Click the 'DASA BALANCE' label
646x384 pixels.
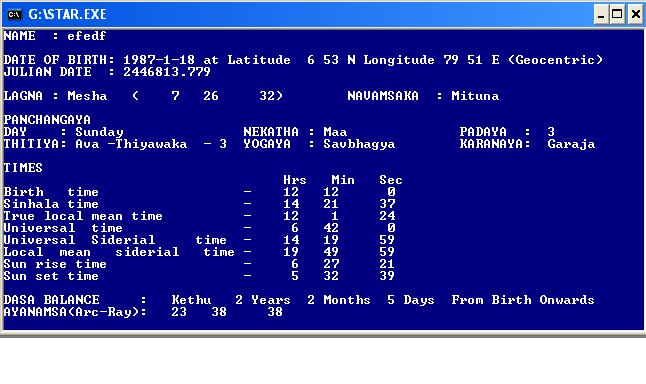(51, 300)
